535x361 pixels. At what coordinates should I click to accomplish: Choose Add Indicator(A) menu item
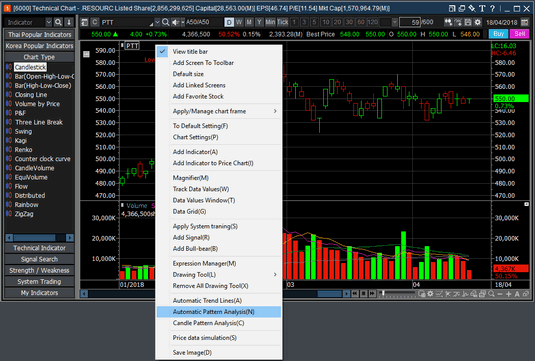pos(219,152)
